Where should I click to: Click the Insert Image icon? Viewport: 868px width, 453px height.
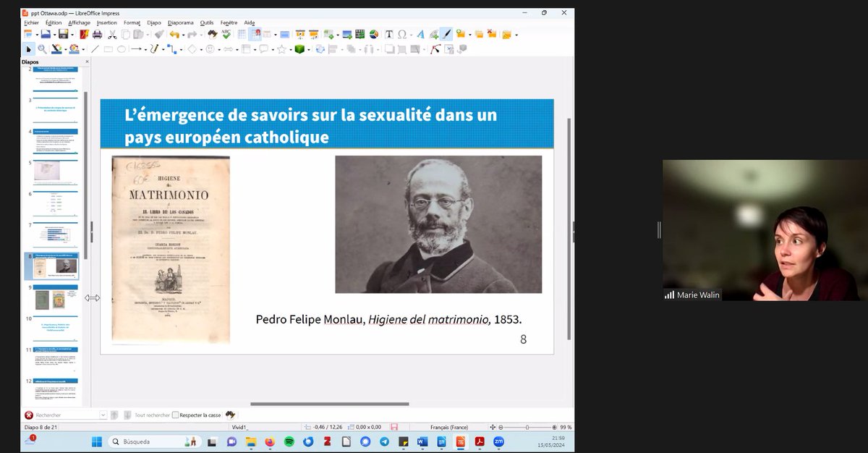347,34
